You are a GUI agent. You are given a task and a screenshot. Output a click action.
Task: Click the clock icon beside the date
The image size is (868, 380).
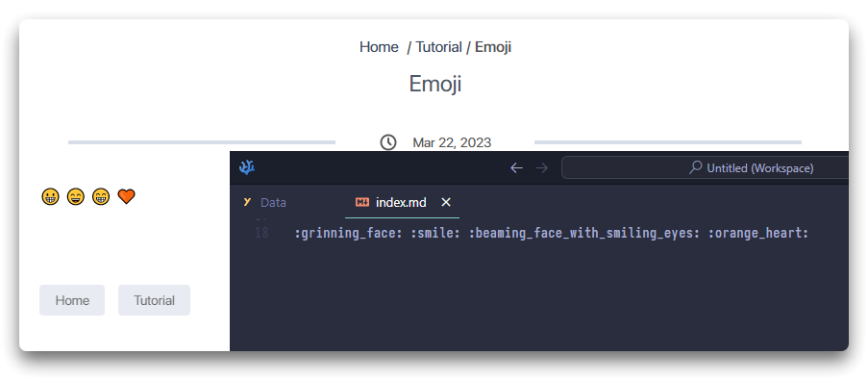388,142
